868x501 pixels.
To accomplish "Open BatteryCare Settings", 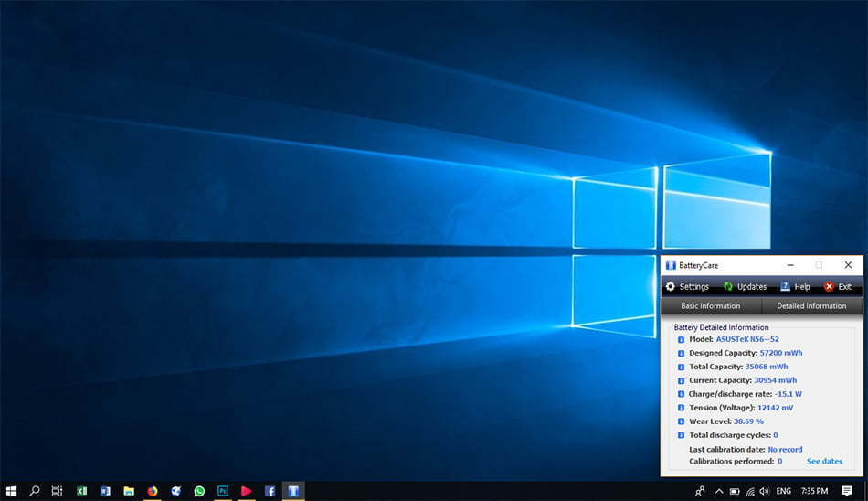I will tap(687, 286).
